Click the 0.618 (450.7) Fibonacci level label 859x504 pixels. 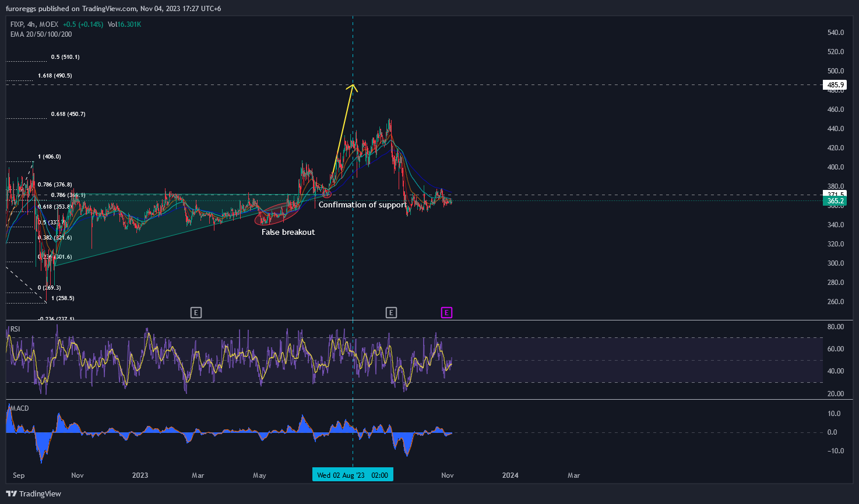point(68,114)
